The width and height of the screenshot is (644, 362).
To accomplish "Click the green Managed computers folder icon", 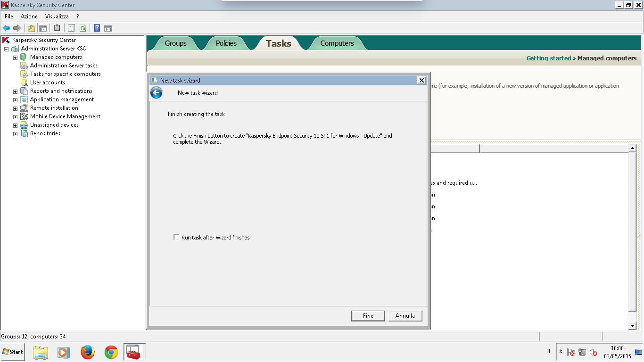I will click(x=24, y=57).
